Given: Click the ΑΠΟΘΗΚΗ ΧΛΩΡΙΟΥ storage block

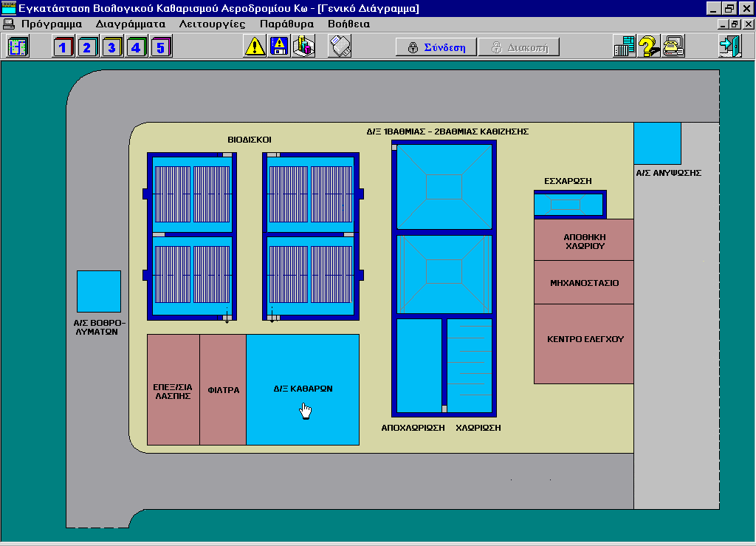Looking at the screenshot, I should pos(584,240).
